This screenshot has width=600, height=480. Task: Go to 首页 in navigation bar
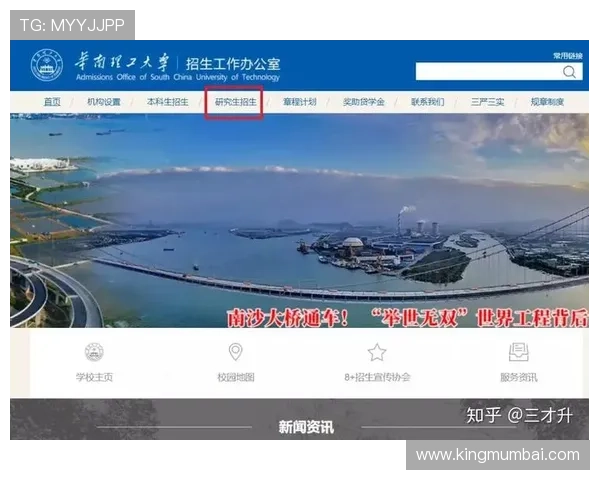52,102
